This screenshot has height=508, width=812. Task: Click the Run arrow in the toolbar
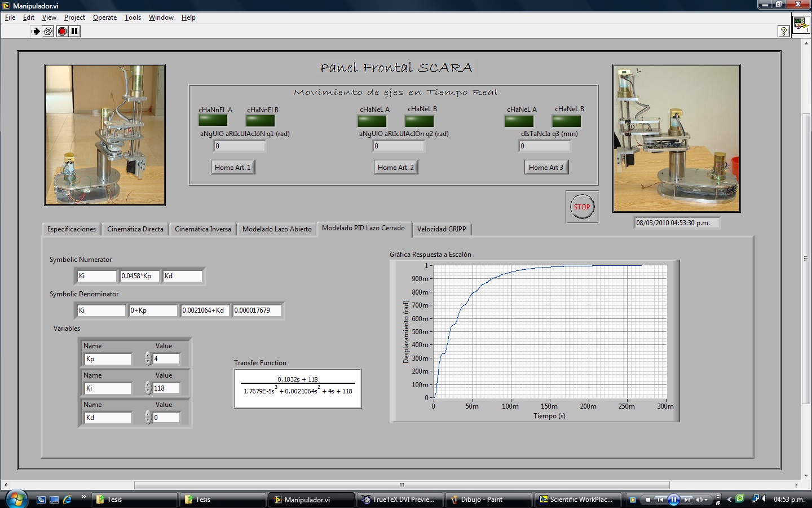(36, 32)
